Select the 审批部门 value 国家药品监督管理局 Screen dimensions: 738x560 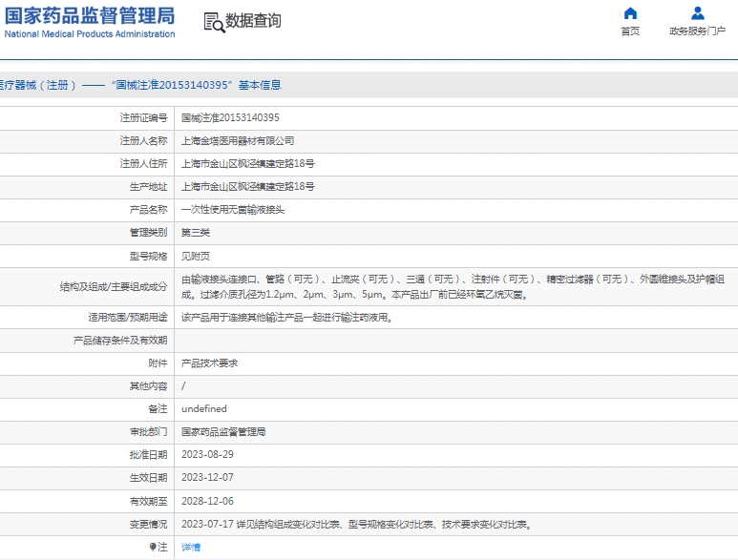click(x=223, y=431)
